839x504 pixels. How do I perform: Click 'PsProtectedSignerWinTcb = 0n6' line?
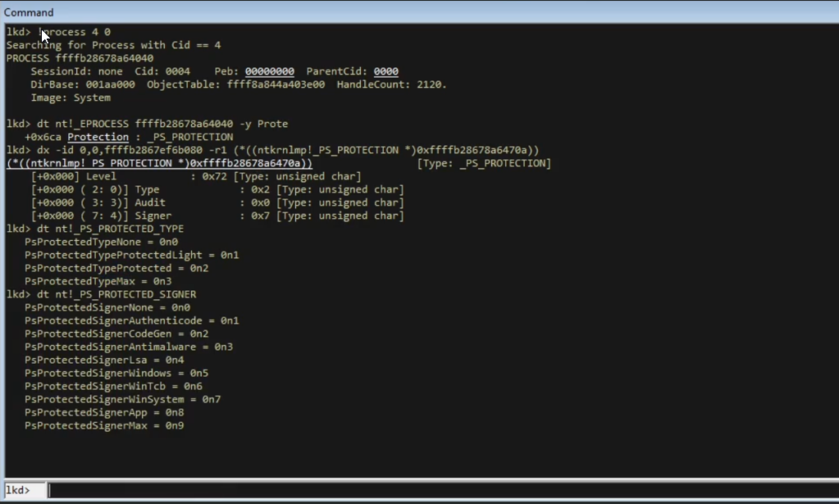pyautogui.click(x=113, y=386)
